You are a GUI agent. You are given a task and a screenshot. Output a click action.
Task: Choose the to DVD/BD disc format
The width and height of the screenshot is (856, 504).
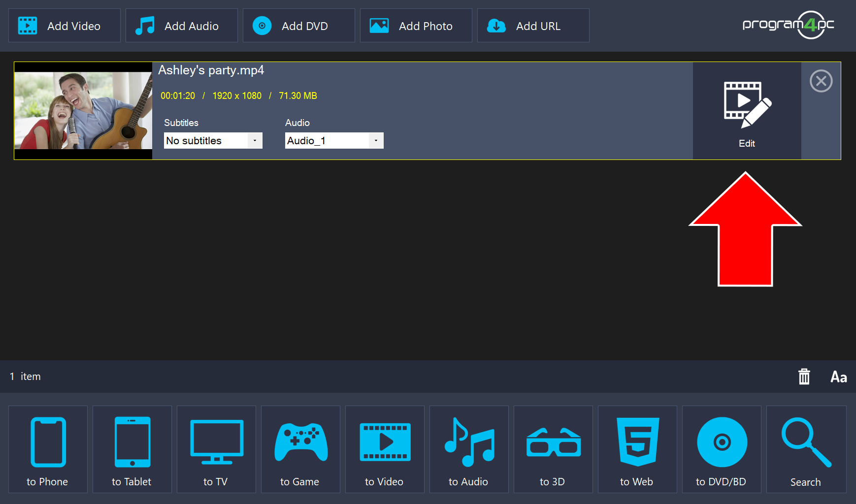[x=722, y=449]
